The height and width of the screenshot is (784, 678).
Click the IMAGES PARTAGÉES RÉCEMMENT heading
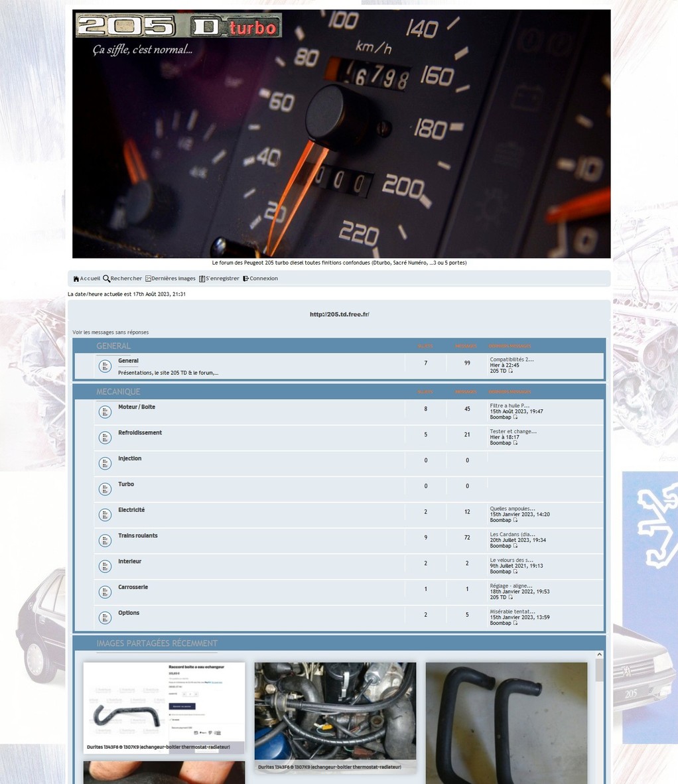(157, 643)
